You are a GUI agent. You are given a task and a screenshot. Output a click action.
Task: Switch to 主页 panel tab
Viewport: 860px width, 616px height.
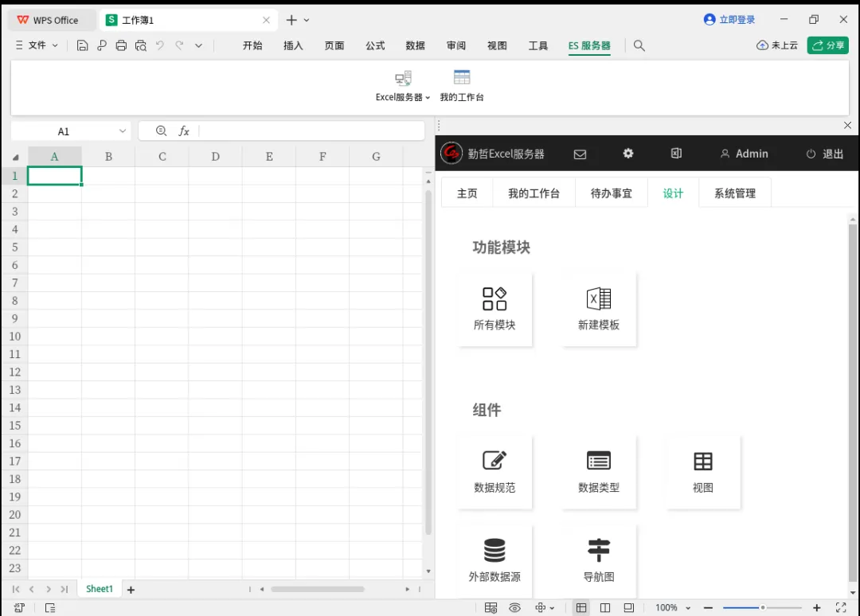[x=467, y=193]
